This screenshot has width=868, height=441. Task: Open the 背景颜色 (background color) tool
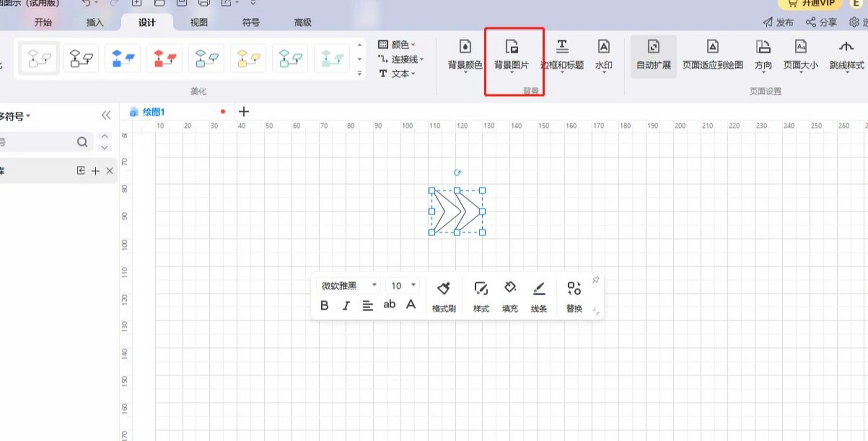(465, 55)
